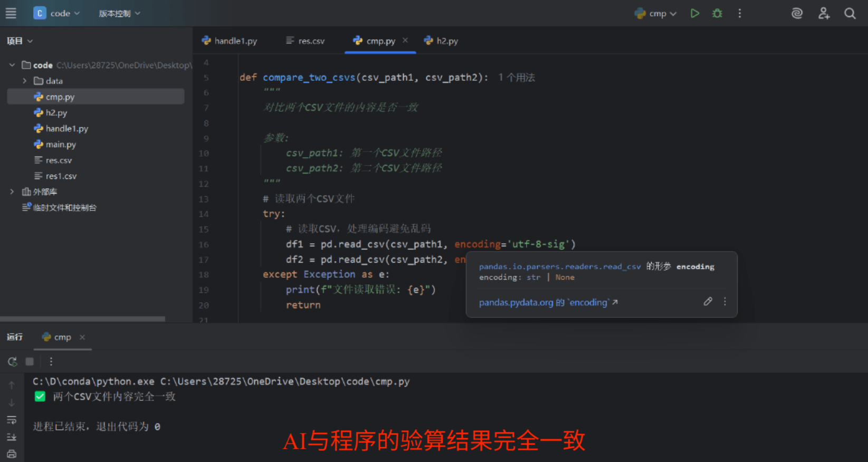Select cmp.py in project tree

click(96, 97)
